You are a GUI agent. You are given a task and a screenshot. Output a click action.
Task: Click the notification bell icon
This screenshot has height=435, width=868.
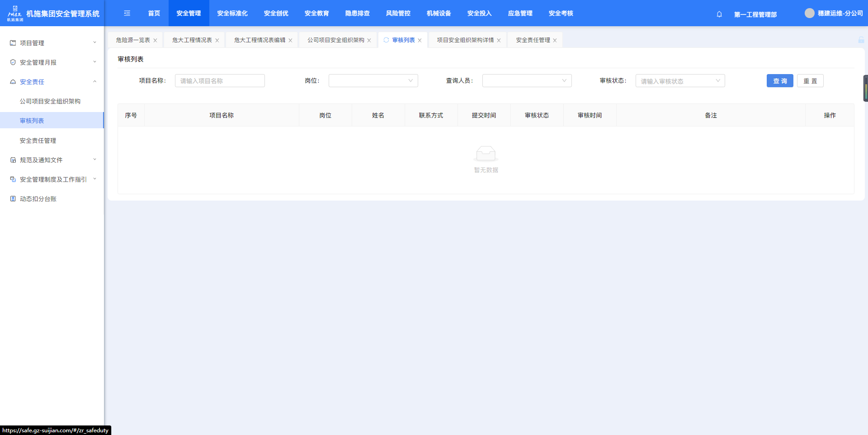[719, 14]
